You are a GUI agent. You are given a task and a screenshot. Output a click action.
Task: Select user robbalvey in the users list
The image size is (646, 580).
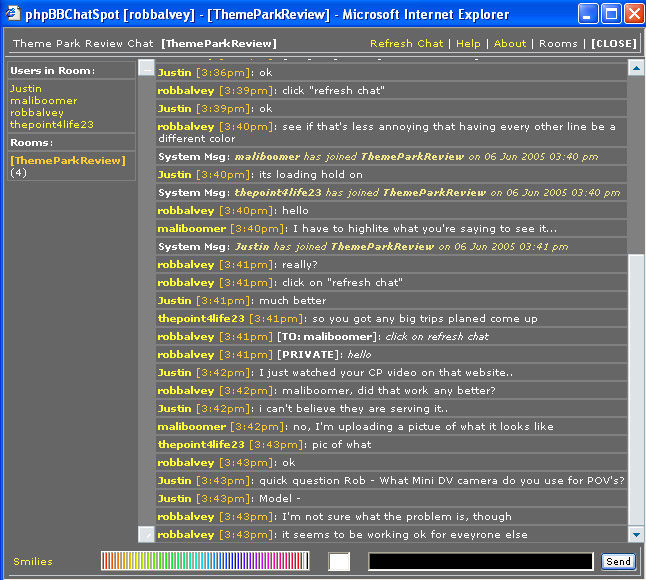click(37, 112)
